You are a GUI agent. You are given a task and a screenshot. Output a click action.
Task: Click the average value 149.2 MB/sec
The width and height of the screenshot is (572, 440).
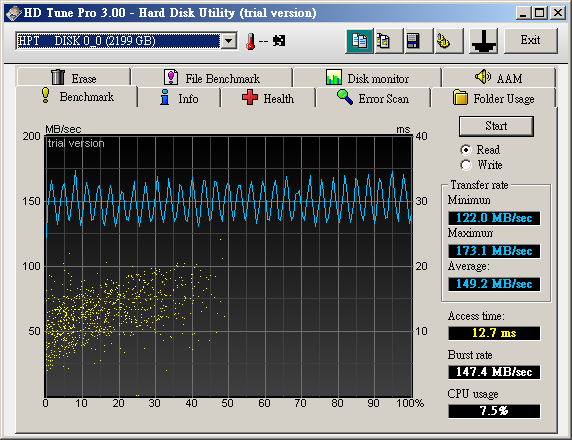point(494,284)
